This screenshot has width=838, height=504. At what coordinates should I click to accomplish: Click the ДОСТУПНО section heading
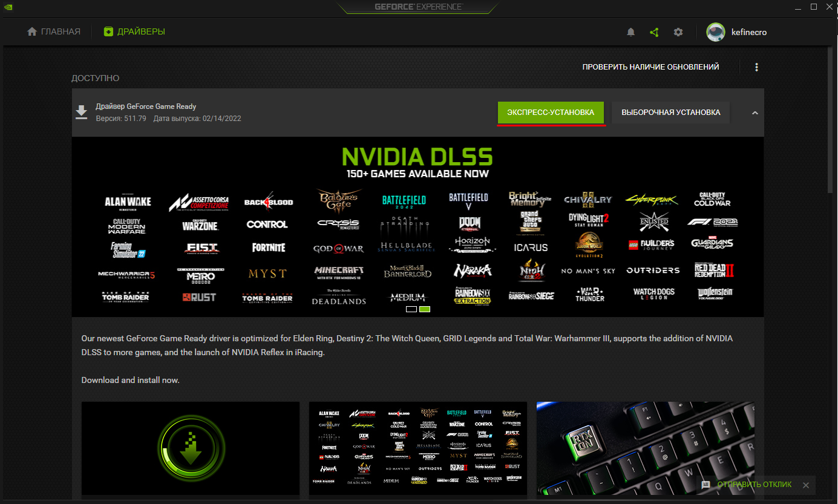point(96,78)
